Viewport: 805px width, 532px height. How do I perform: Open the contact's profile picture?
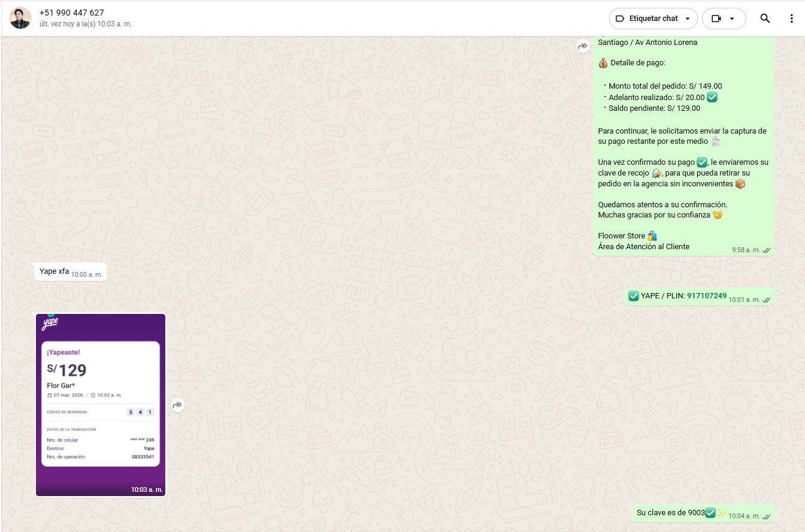click(x=20, y=18)
